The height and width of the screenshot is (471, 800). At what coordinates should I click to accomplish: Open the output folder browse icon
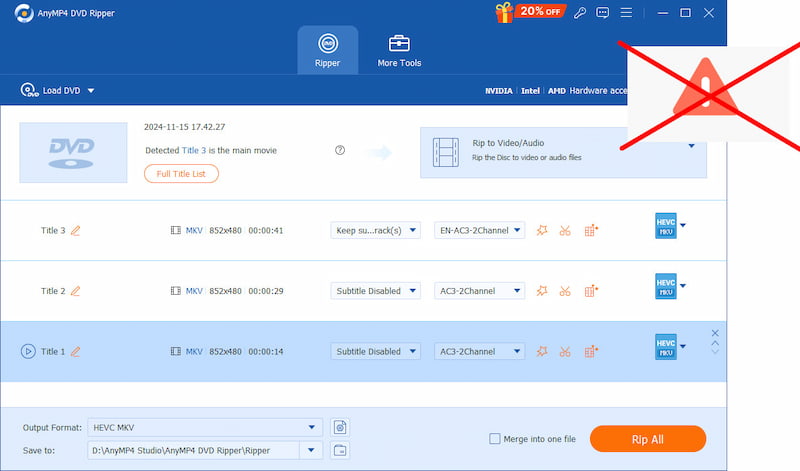coord(340,450)
